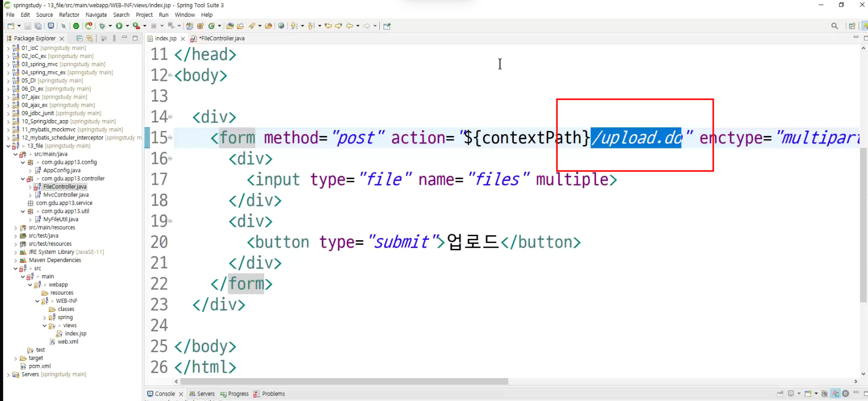Click the Open Console icon

coord(808,393)
